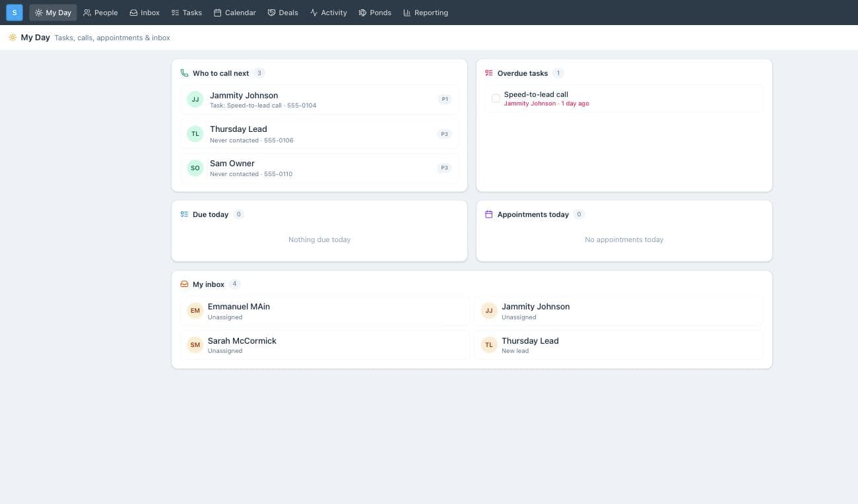Click the Appointments today calendar icon
This screenshot has height=504, width=858.
pyautogui.click(x=489, y=214)
